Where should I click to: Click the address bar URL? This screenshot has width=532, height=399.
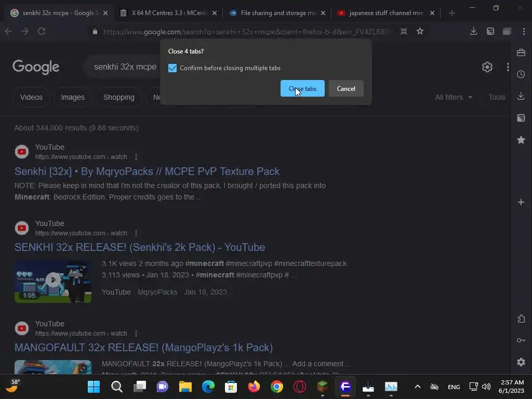coord(248,32)
